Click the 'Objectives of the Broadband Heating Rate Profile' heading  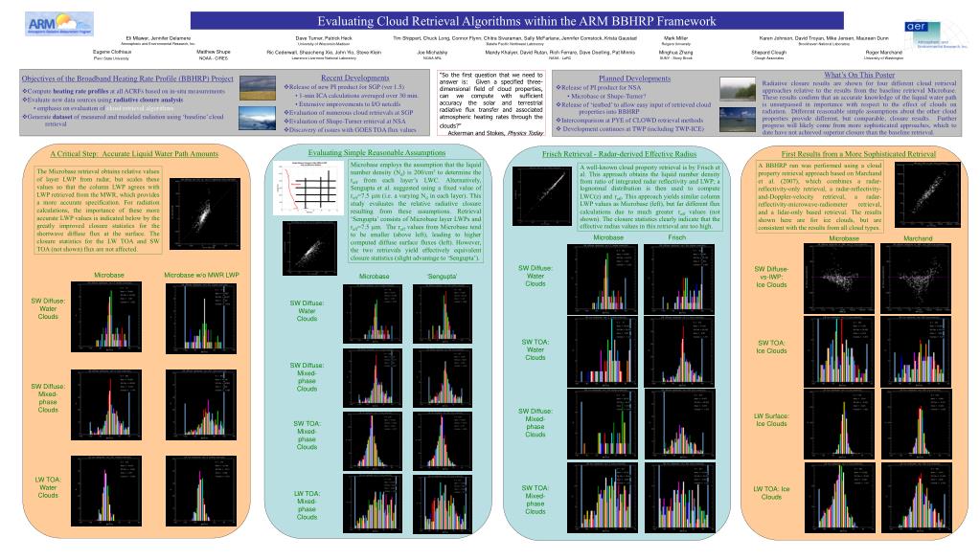click(x=127, y=78)
